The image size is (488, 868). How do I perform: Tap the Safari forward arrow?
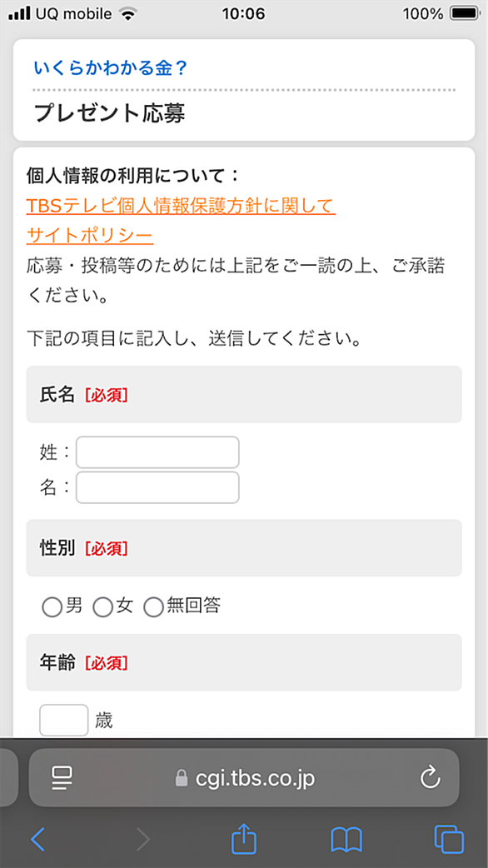click(x=143, y=839)
